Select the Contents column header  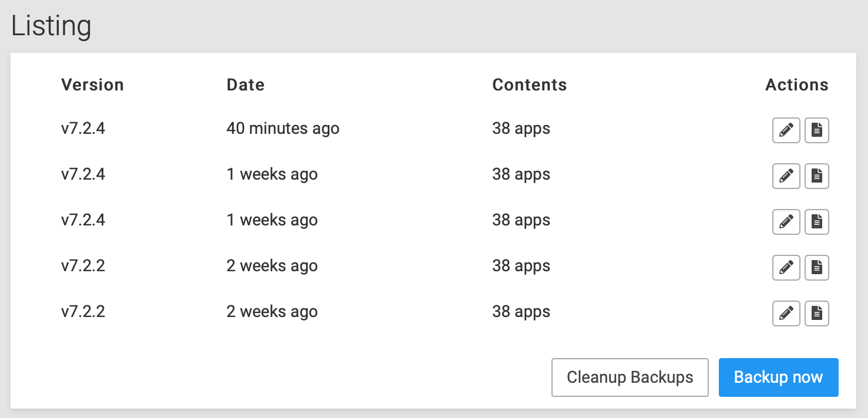[x=529, y=85]
